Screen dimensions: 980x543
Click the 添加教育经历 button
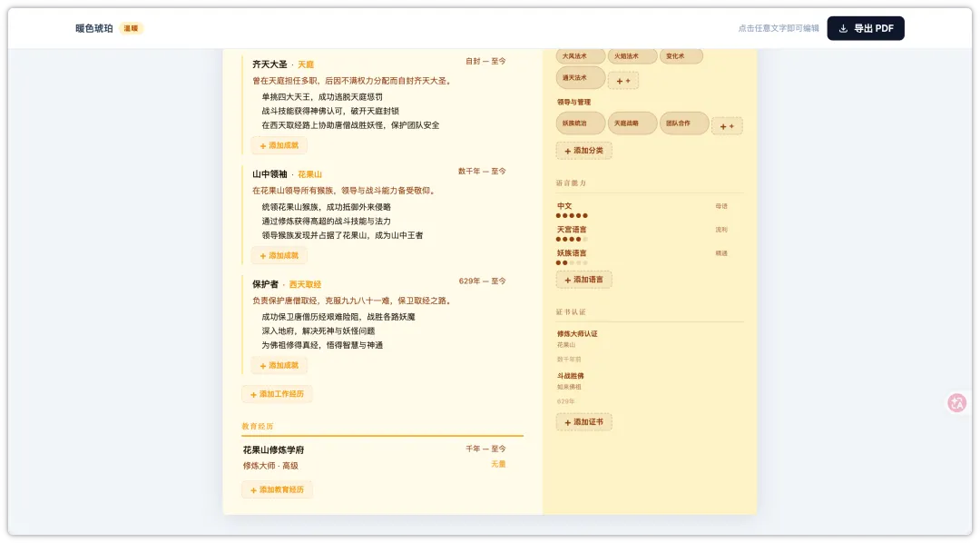(x=277, y=489)
